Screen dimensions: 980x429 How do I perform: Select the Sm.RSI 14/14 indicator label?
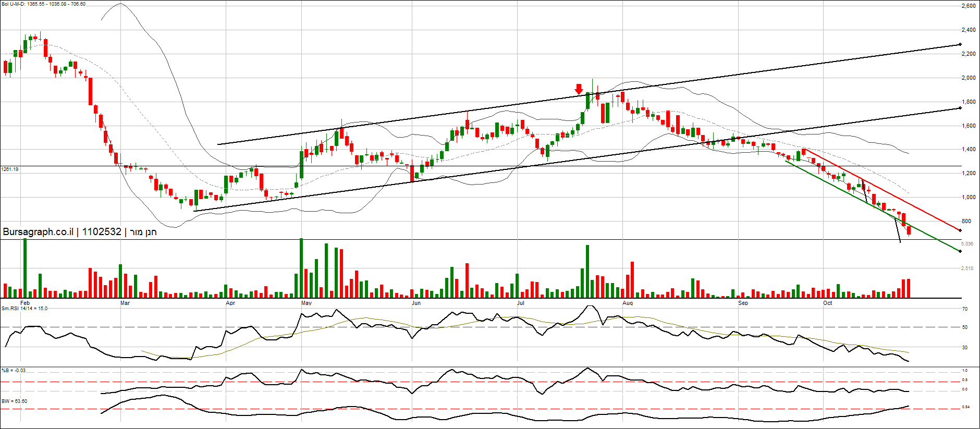pyautogui.click(x=24, y=309)
